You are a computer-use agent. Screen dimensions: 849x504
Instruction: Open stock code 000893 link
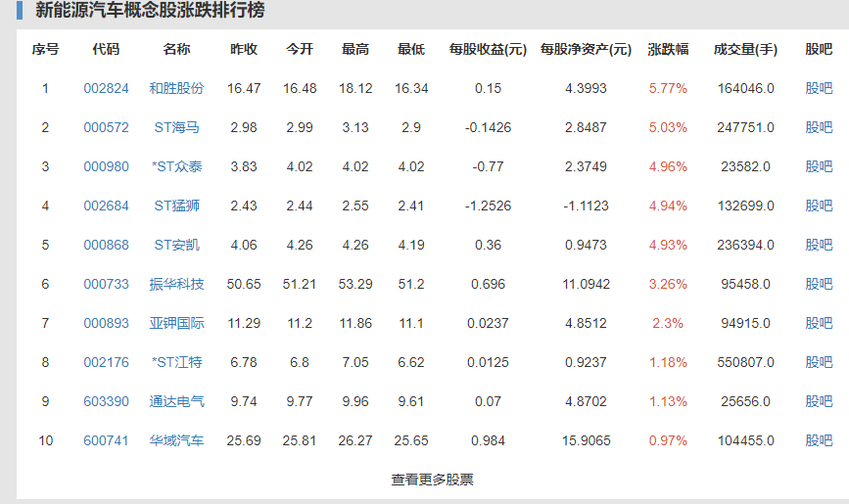106,323
